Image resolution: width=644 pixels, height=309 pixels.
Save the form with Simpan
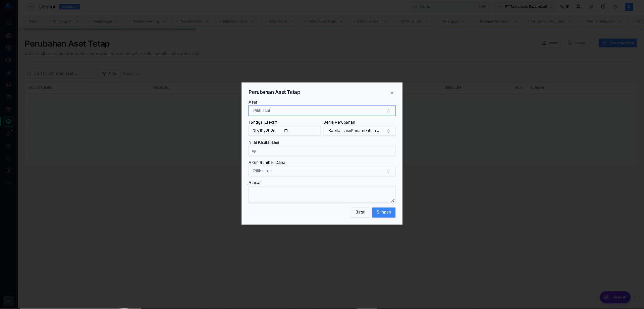(x=384, y=212)
